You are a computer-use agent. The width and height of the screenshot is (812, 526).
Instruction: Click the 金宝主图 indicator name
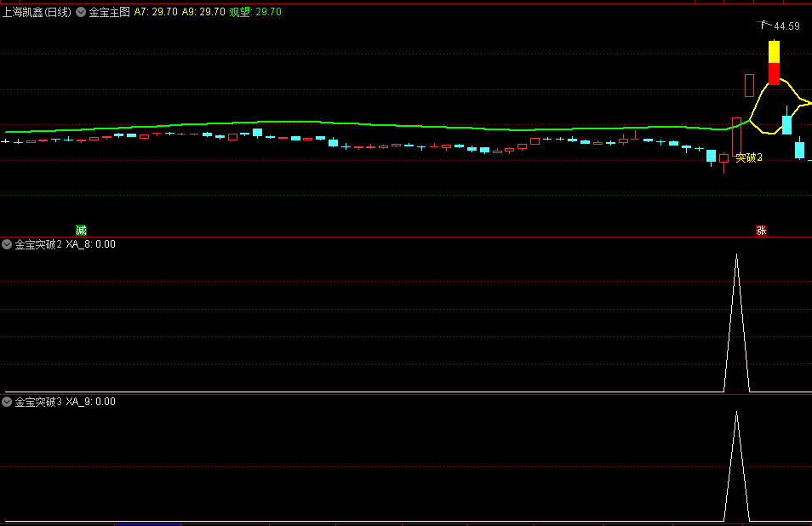pyautogui.click(x=109, y=12)
